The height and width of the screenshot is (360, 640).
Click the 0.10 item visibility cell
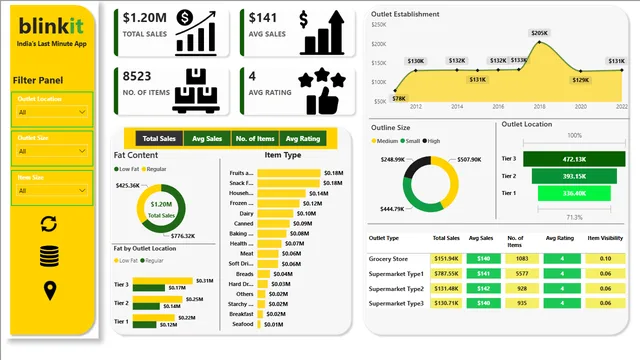point(605,259)
